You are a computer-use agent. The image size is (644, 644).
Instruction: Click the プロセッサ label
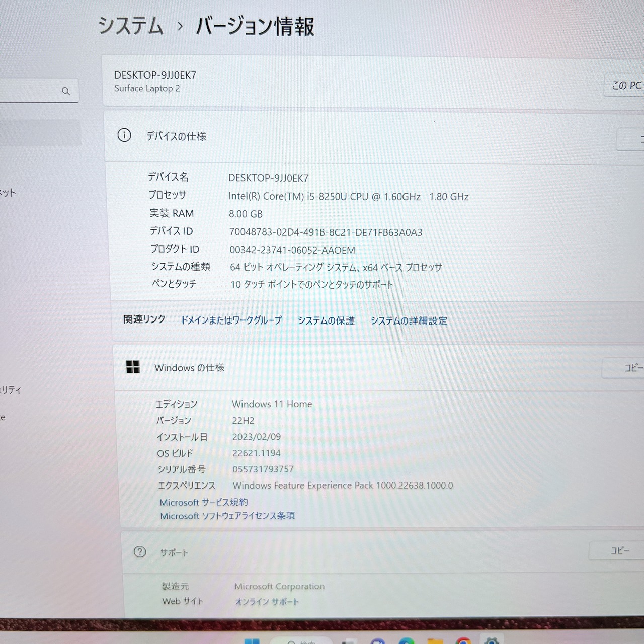168,195
